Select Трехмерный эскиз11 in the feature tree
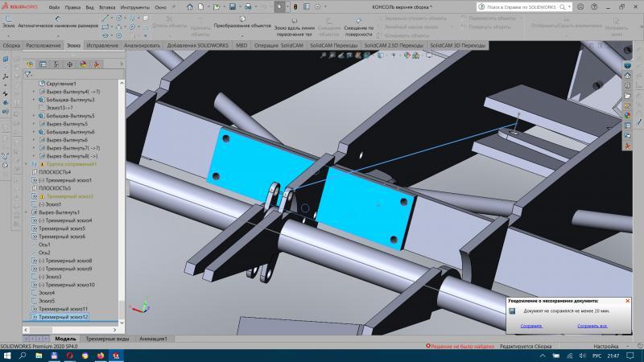Viewport: 644px width, 362px height. pos(62,309)
